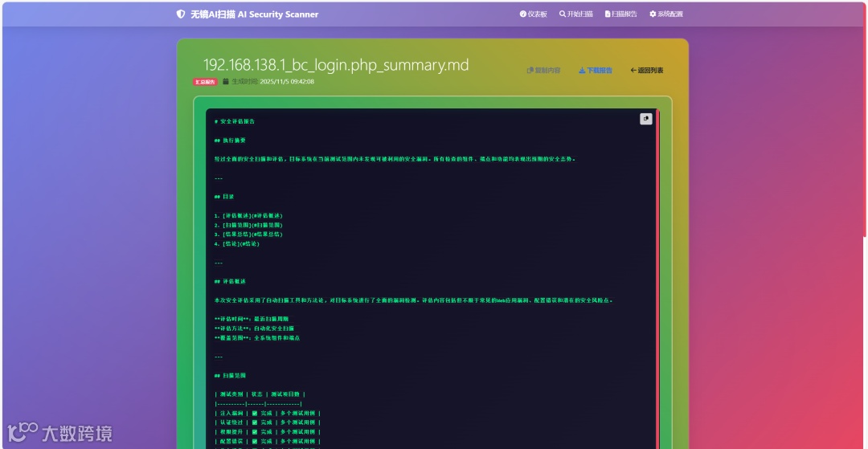Open 无镜AI扫描 AI Security Scanner home link
The image size is (868, 449).
(248, 14)
